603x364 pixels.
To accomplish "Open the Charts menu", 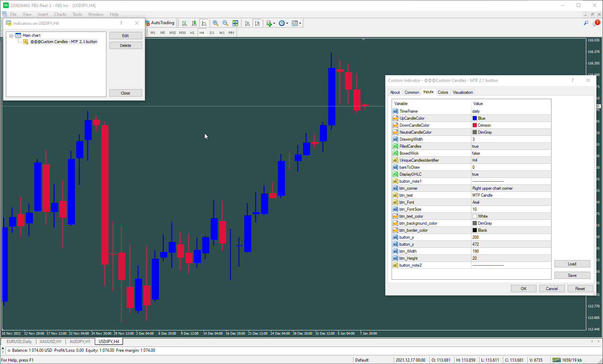I will point(60,14).
